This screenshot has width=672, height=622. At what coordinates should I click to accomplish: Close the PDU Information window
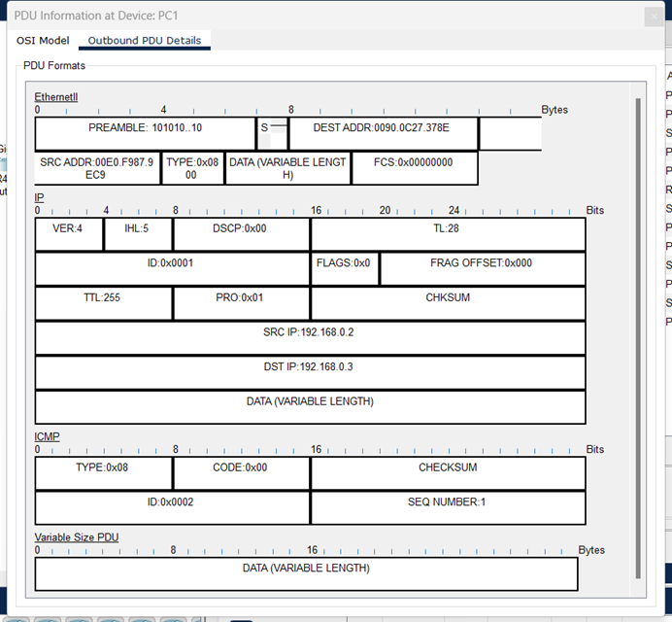654,17
